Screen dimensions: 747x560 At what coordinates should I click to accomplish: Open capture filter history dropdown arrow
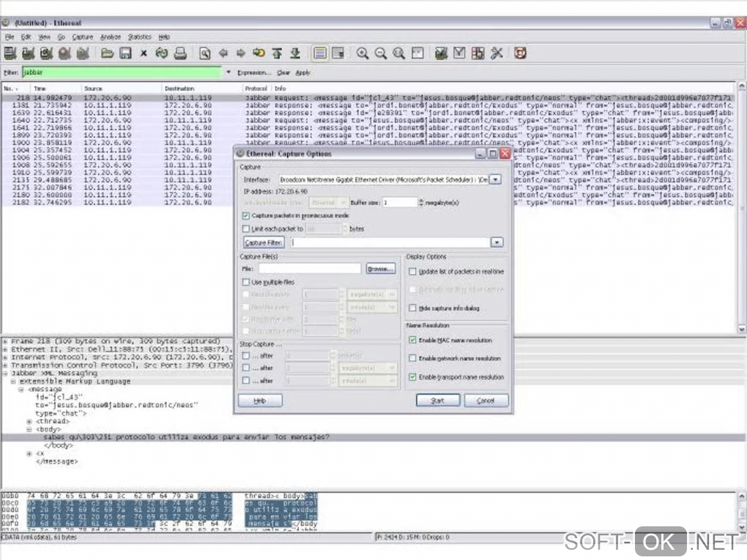[x=497, y=242]
